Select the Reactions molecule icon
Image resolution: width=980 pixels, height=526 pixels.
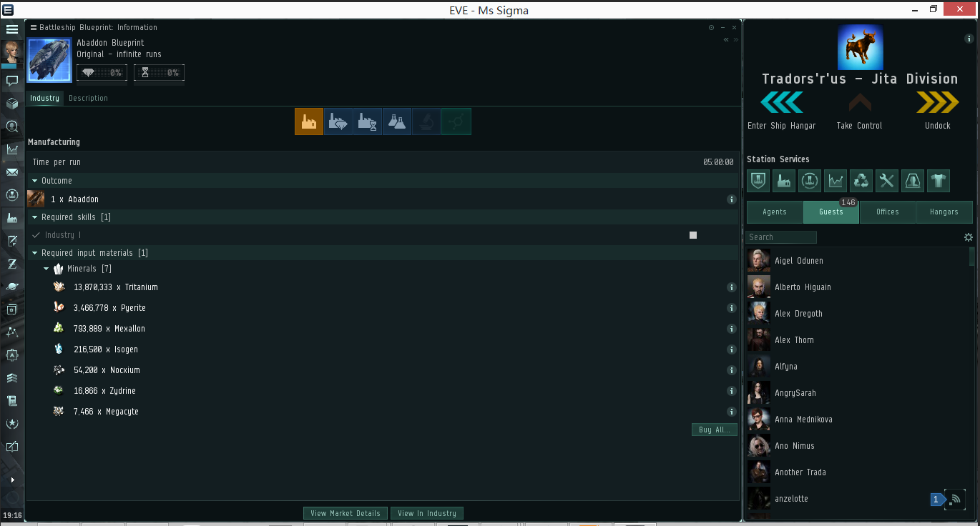point(456,121)
